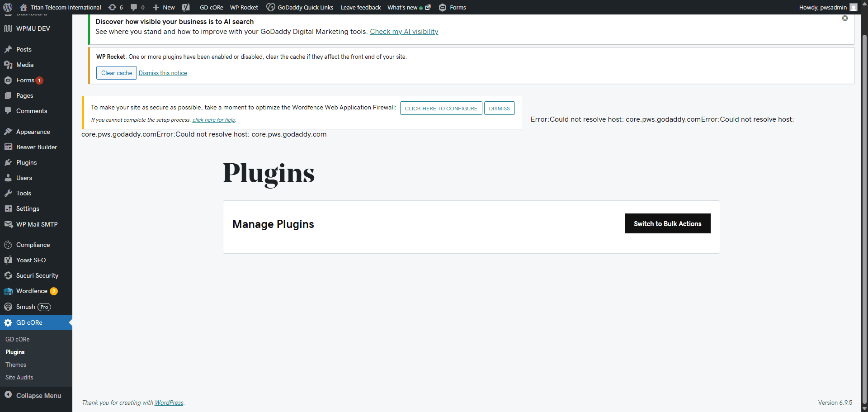The width and height of the screenshot is (868, 412).
Task: Click the CLICK HERE TO CONFIGURE button
Action: [x=441, y=108]
